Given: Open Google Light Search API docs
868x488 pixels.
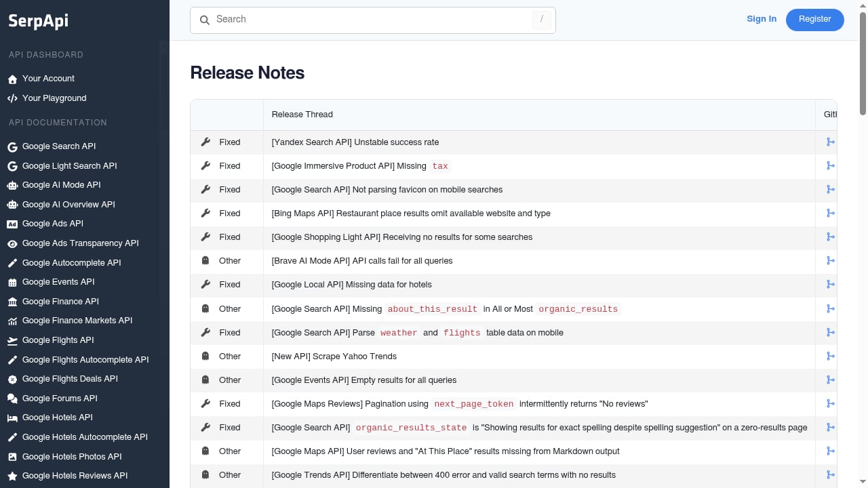Looking at the screenshot, I should pyautogui.click(x=69, y=166).
